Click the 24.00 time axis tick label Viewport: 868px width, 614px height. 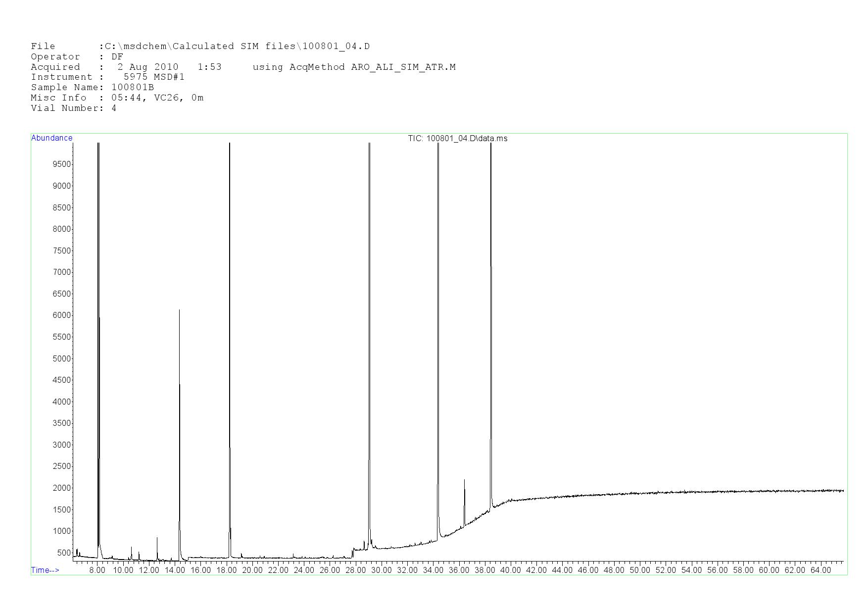(304, 570)
